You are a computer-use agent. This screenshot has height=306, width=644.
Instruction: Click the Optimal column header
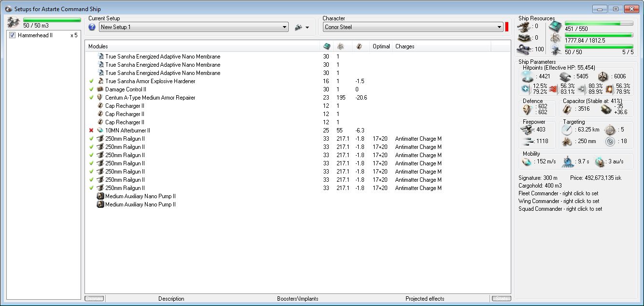(381, 46)
